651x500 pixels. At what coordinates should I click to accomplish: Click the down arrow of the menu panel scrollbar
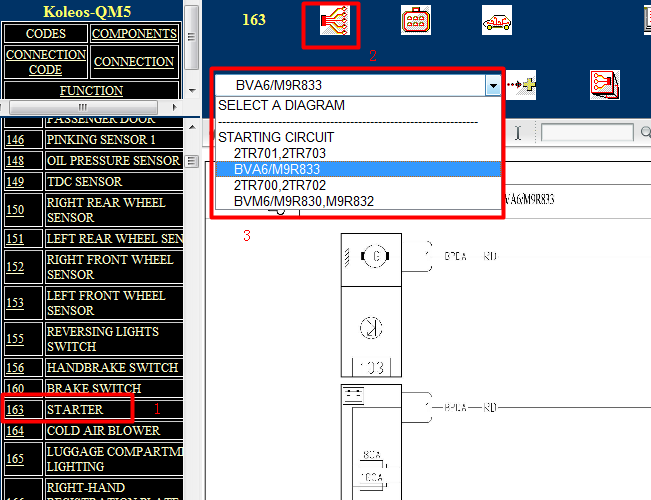coord(192,90)
